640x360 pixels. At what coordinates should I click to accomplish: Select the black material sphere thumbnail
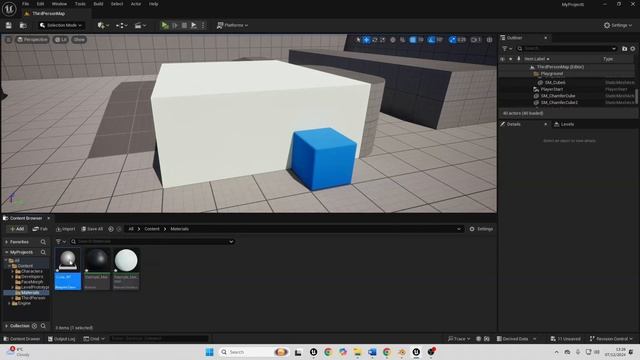[x=97, y=260]
